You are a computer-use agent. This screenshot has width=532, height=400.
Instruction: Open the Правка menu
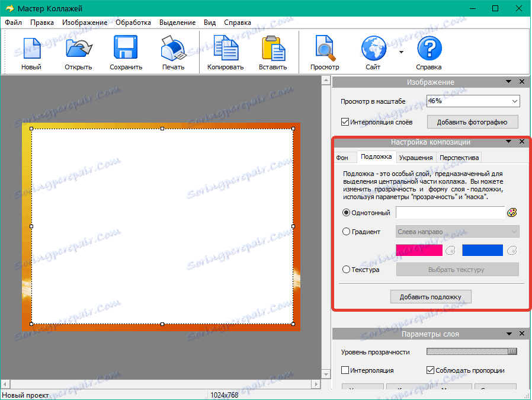coord(42,23)
